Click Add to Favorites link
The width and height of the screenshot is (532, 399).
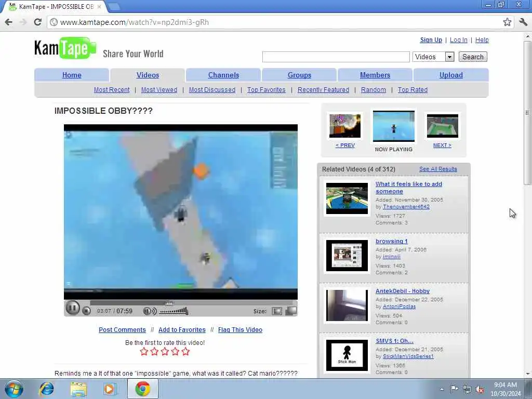click(x=182, y=329)
